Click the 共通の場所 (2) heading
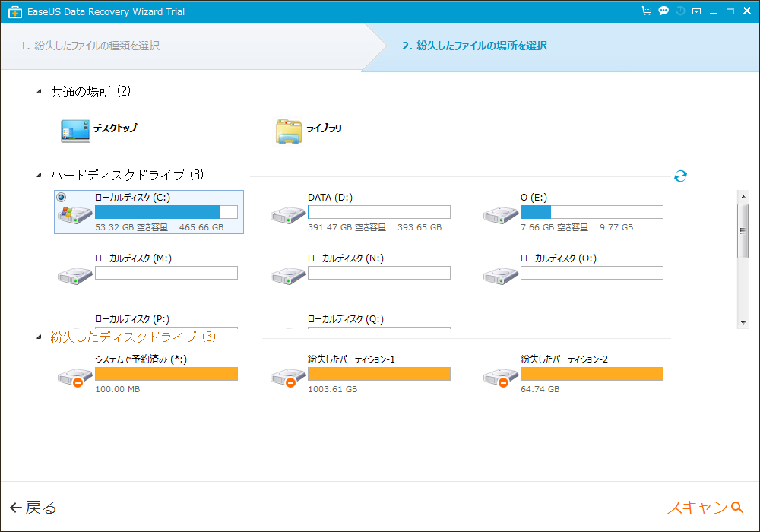 tap(90, 91)
